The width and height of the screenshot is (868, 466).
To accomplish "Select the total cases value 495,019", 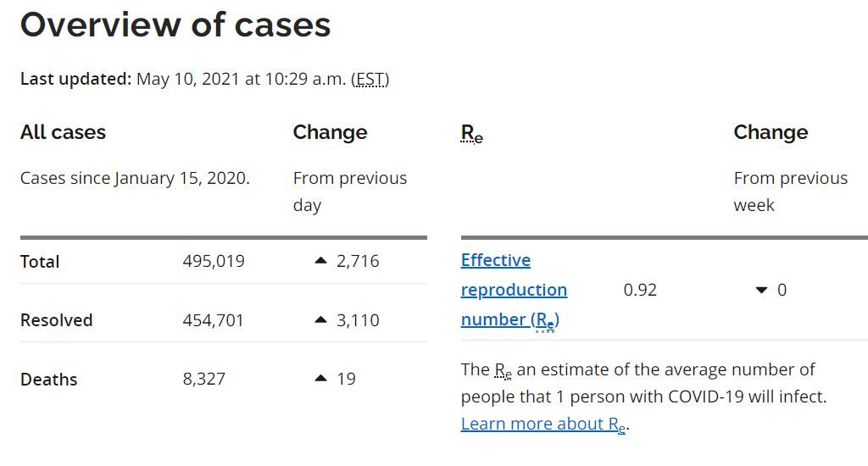I will click(214, 261).
